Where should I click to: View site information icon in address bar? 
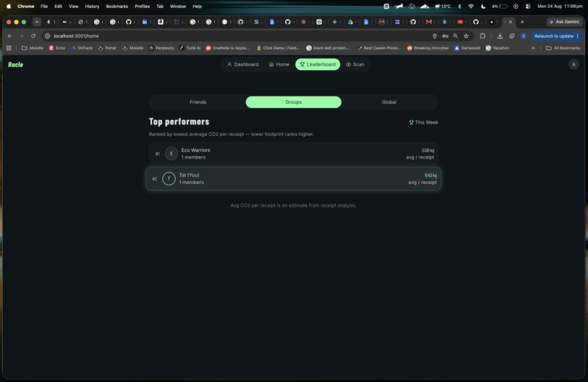(x=47, y=36)
